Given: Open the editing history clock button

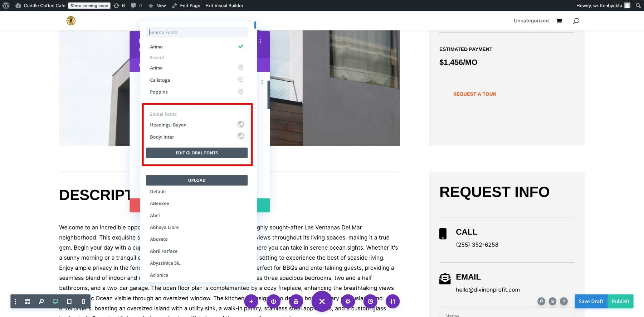Looking at the screenshot, I should click(370, 301).
